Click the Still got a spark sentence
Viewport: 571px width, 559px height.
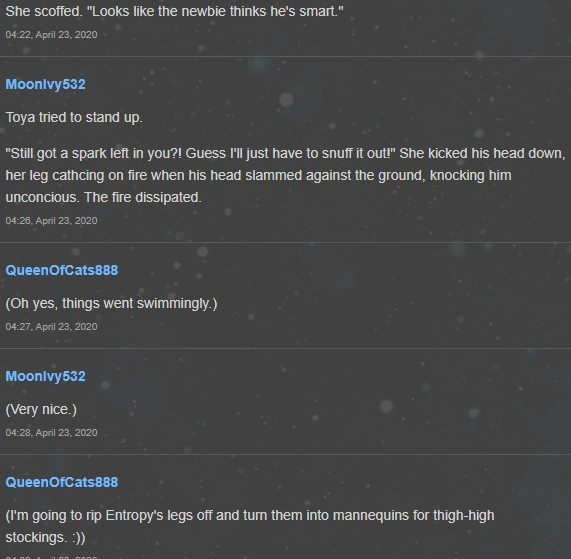point(200,153)
